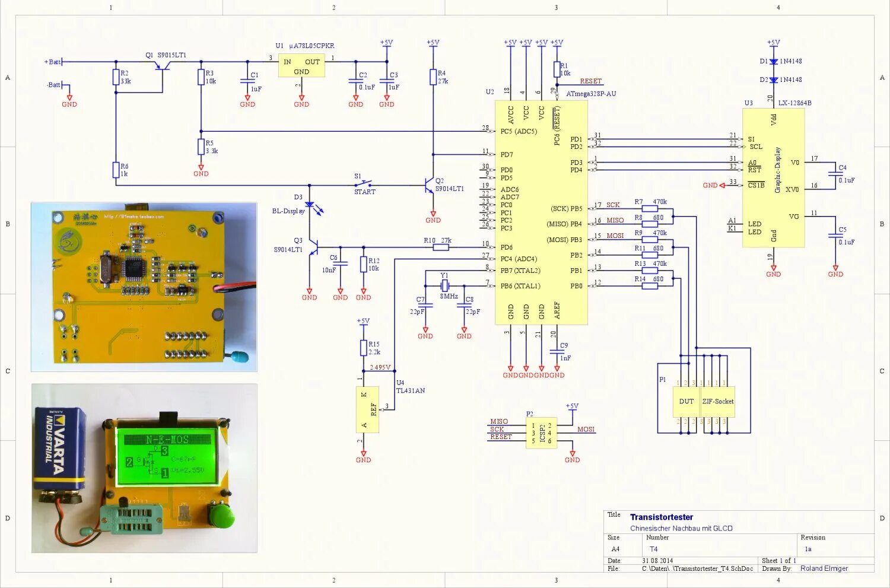This screenshot has width=890, height=588.
Task: Expand the ICSP2 header P2 block
Action: 542,432
